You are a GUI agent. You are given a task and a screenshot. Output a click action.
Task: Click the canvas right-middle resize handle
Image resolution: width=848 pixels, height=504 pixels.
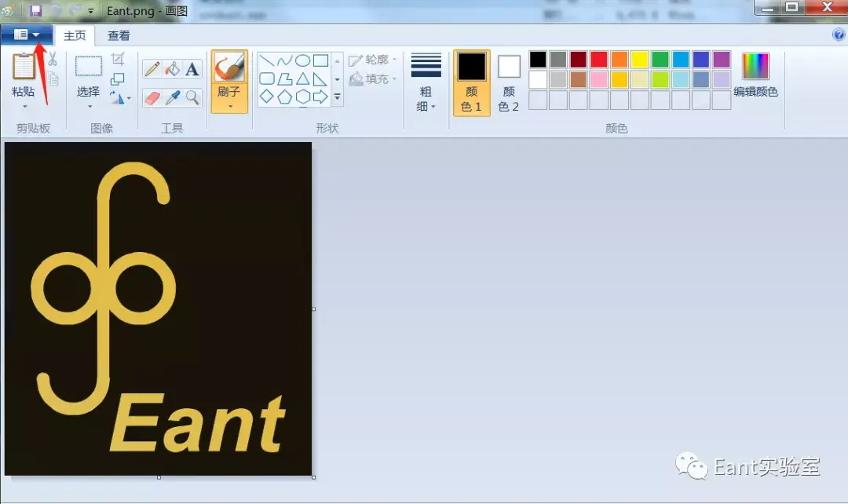313,309
